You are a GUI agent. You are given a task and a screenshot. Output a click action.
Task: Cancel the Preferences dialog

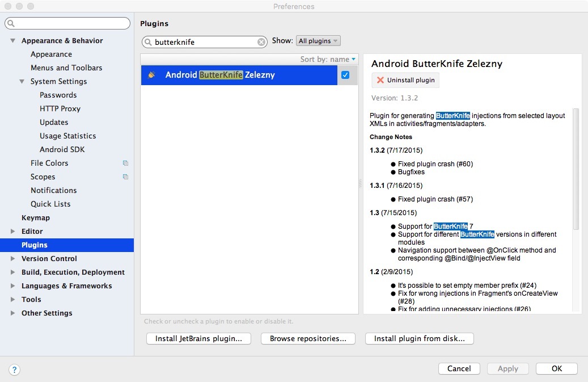(x=459, y=369)
